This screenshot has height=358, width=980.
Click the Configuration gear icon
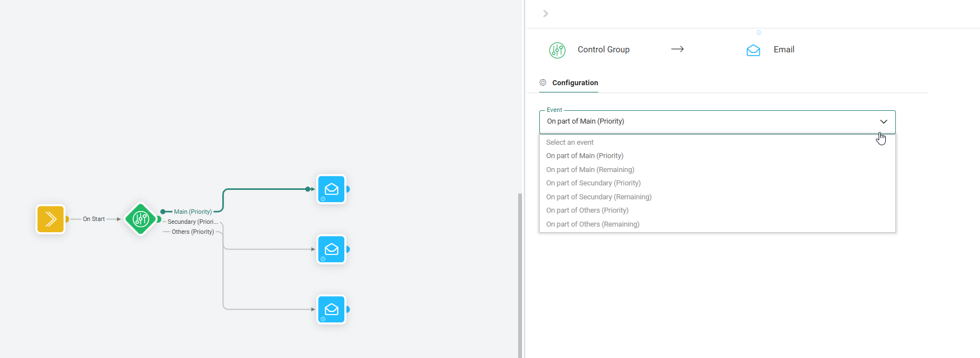[543, 82]
